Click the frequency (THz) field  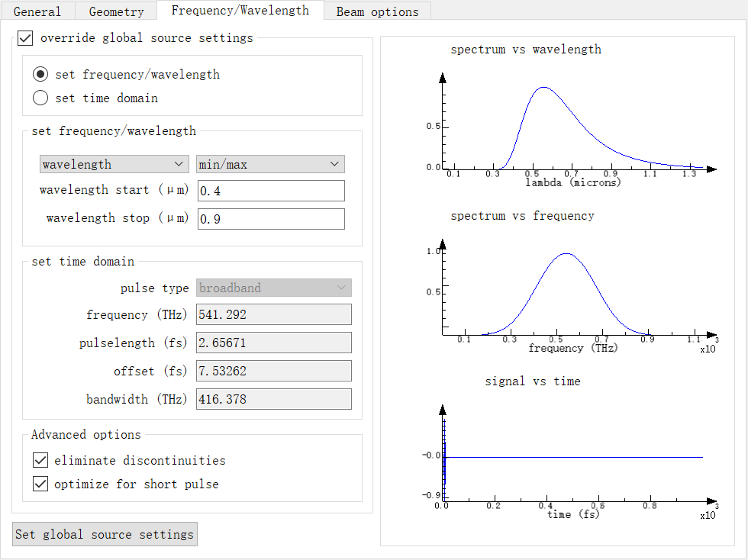(273, 314)
